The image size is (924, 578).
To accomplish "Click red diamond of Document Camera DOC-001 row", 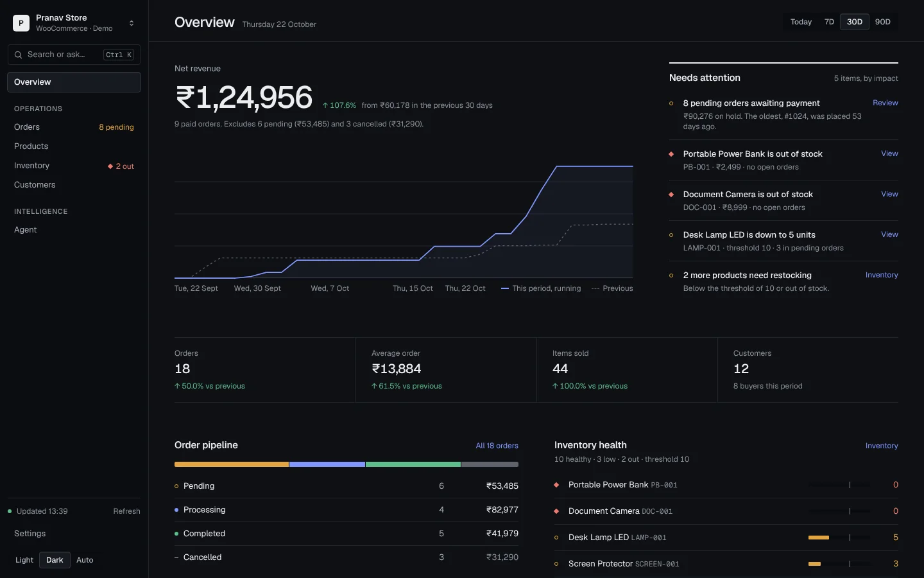I will 556,511.
